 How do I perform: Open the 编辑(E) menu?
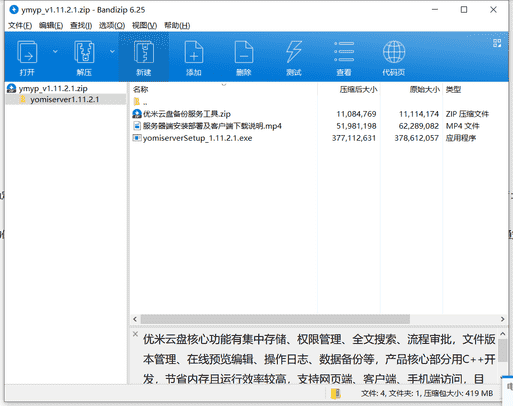coord(51,25)
